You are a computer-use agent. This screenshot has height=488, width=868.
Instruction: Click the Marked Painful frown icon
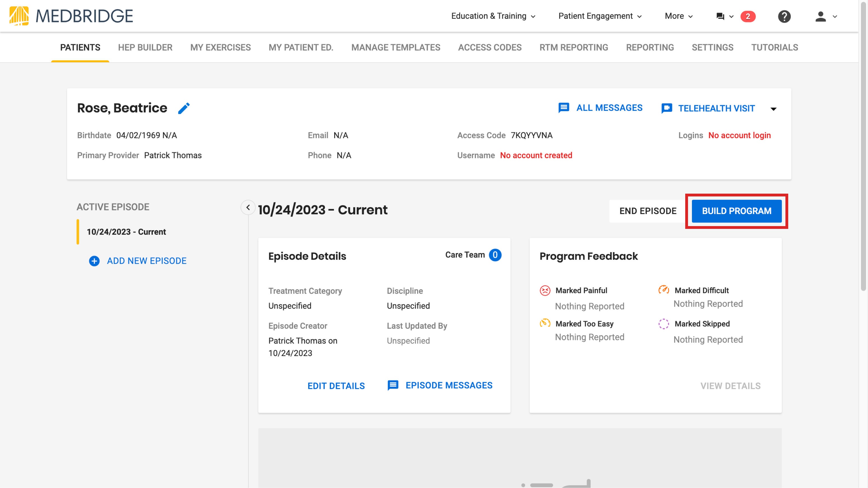(545, 290)
